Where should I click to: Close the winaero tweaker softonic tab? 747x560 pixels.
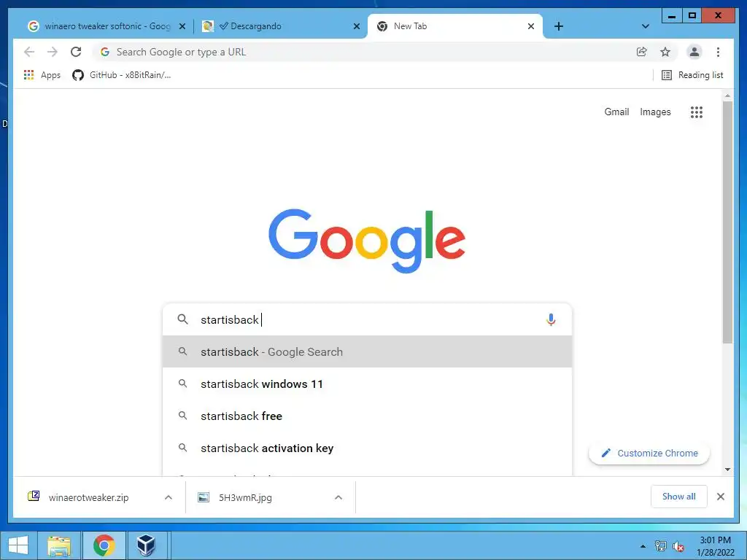point(182,27)
